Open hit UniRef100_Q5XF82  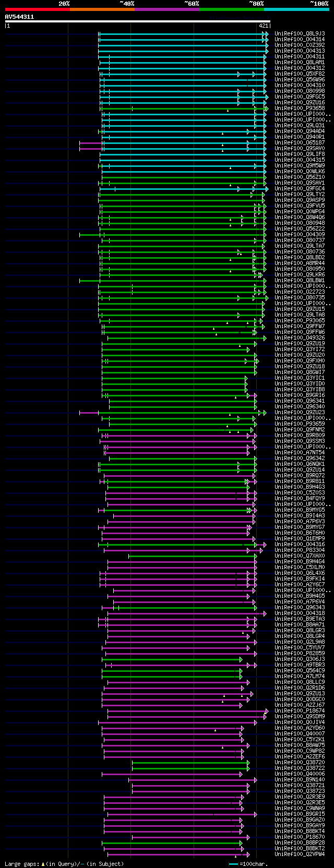[300, 74]
